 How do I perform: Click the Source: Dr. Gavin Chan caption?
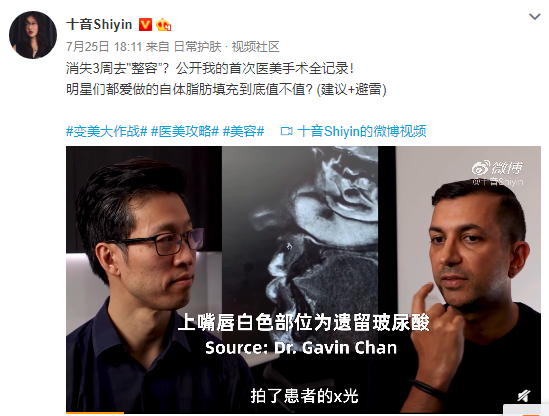tap(301, 348)
